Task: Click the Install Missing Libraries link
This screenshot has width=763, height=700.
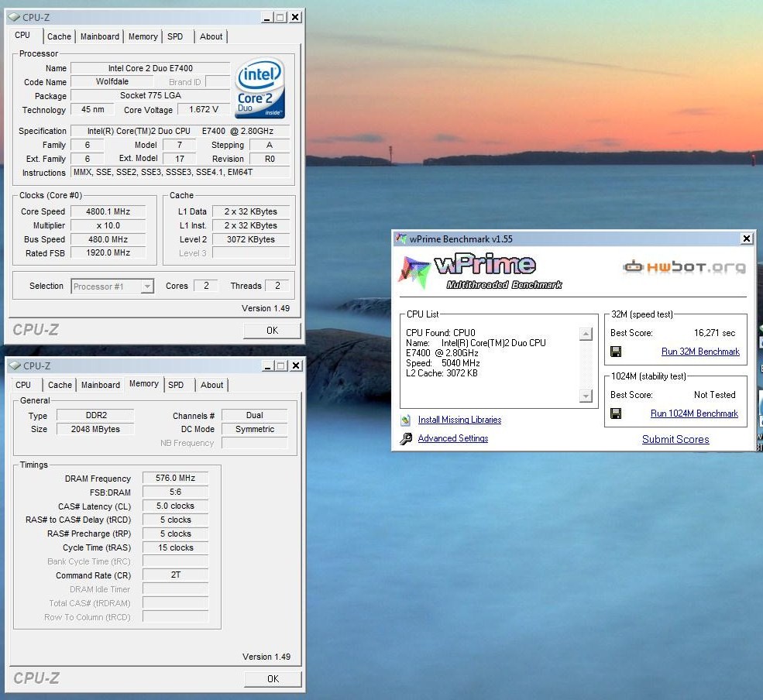Action: (459, 420)
